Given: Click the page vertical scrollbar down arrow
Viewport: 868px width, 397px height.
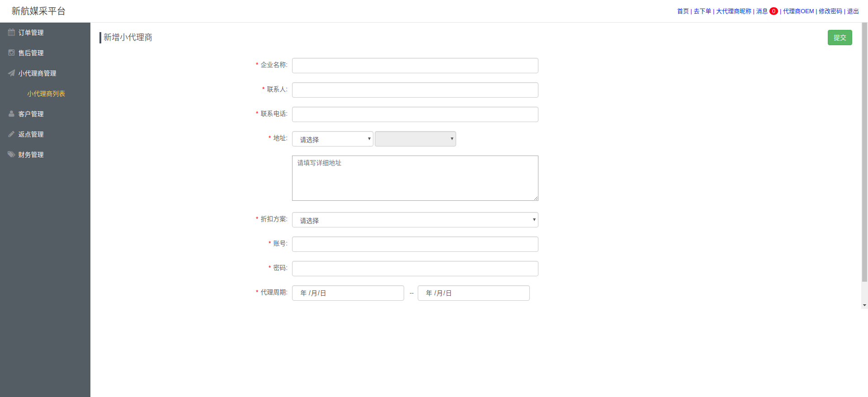Looking at the screenshot, I should click(864, 305).
